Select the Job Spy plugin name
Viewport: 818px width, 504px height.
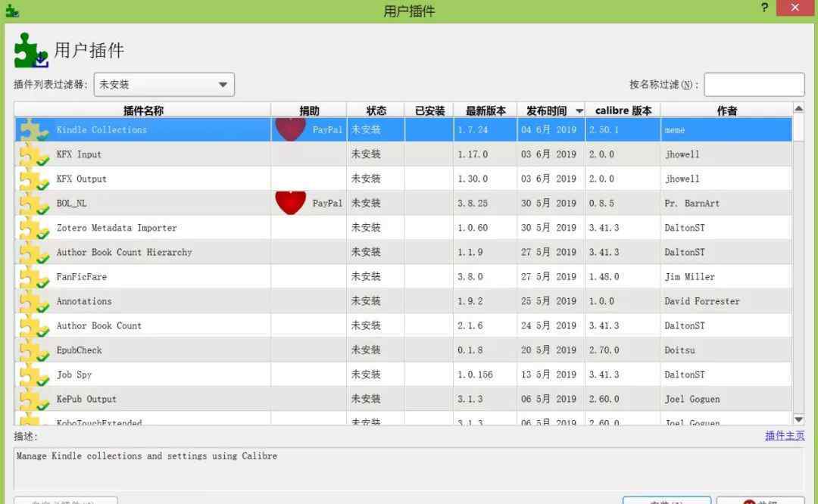(x=74, y=375)
